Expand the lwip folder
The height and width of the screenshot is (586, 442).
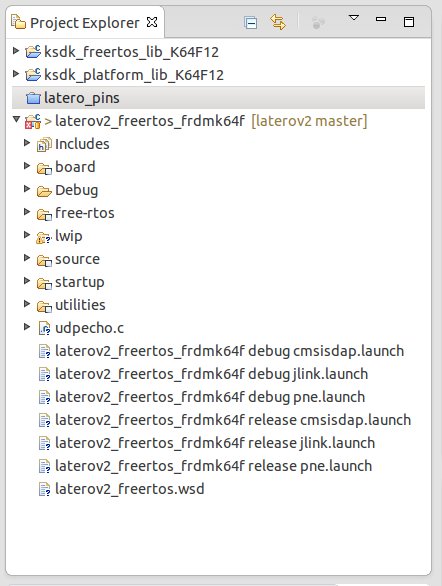pos(27,235)
